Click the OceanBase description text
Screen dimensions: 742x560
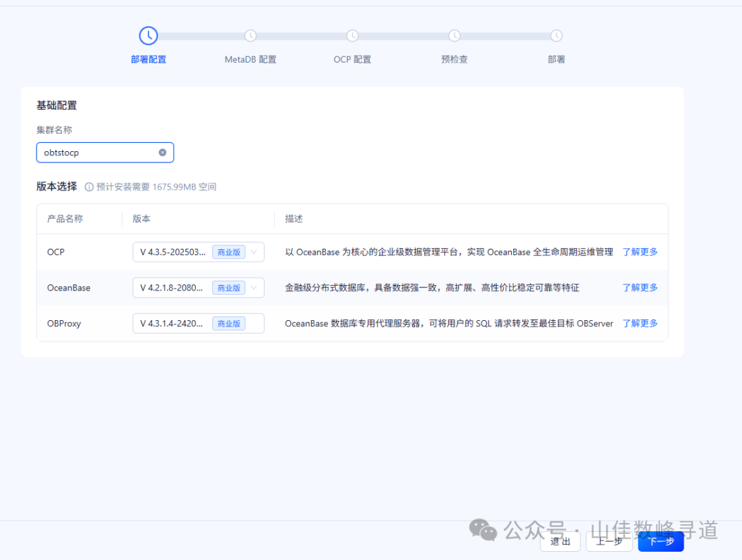tap(432, 288)
